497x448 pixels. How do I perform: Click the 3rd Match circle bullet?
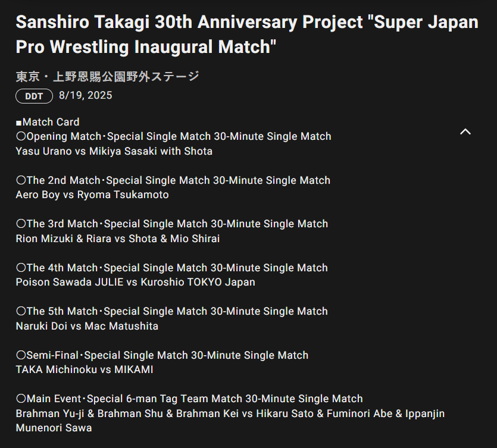[x=21, y=224]
